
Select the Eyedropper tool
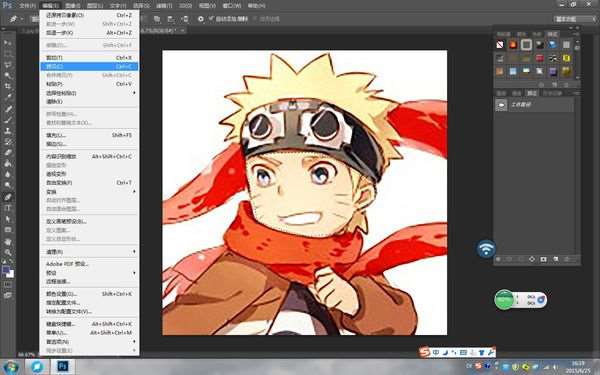coord(8,97)
